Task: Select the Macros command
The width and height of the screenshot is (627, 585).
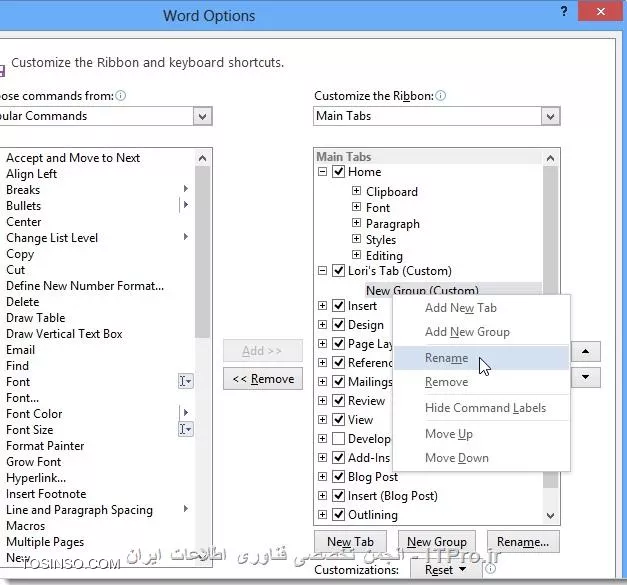Action: click(x=26, y=525)
